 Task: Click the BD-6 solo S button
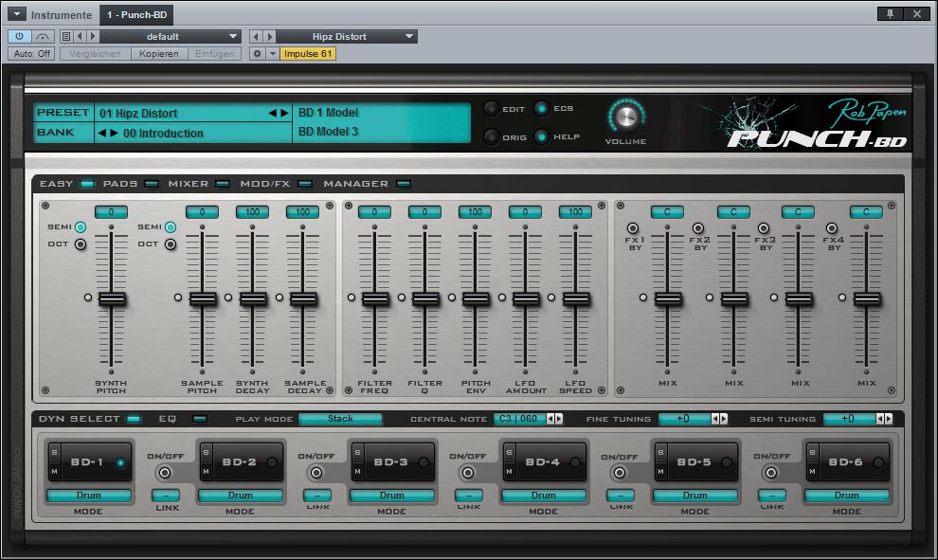click(812, 452)
